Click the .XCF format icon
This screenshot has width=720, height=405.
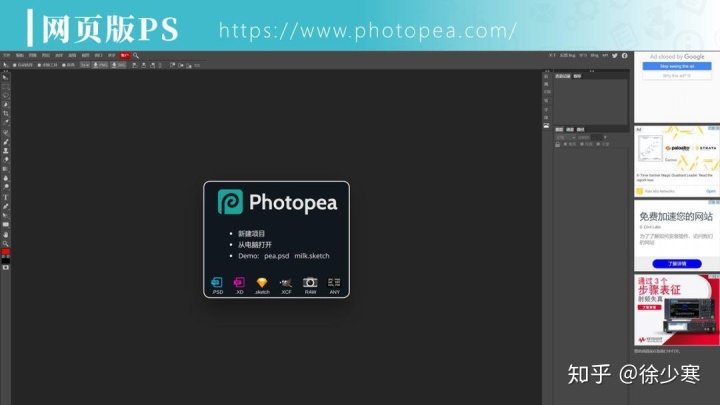(286, 282)
